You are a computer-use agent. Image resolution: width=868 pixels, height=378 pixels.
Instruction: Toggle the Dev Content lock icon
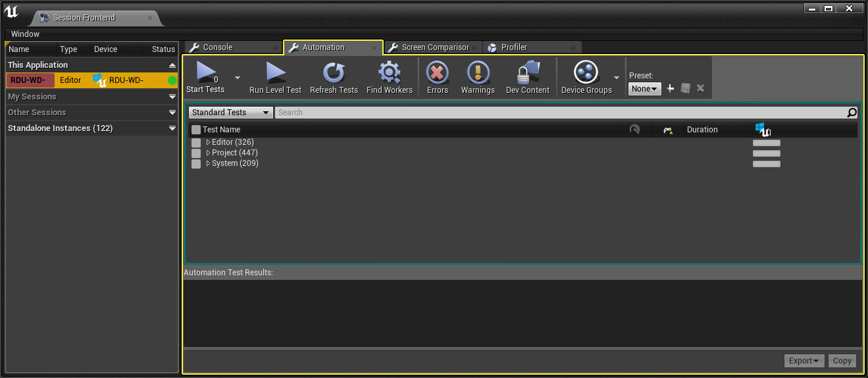[528, 72]
